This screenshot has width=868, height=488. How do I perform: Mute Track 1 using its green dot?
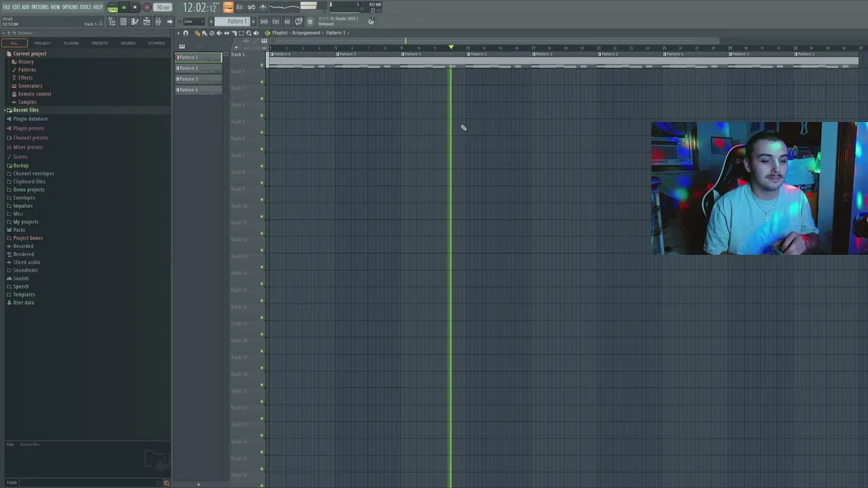click(x=262, y=64)
